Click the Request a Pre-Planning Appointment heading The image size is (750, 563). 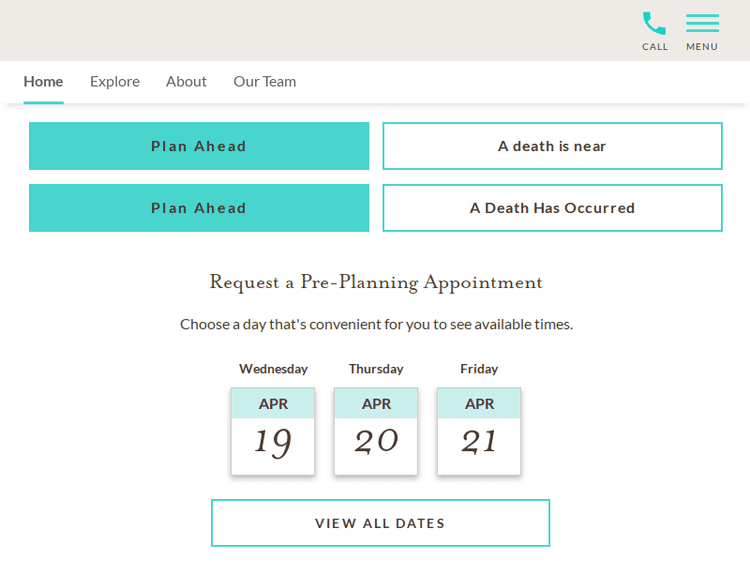[x=376, y=282]
